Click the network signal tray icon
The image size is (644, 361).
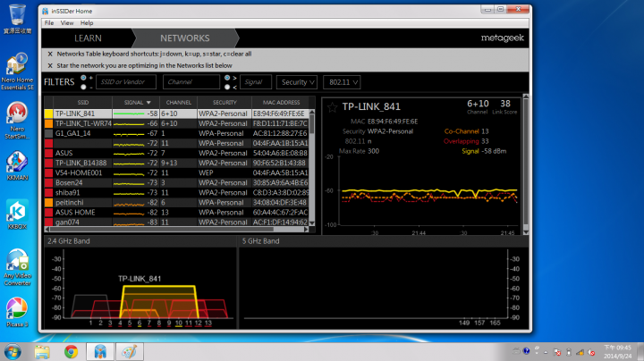coord(580,352)
